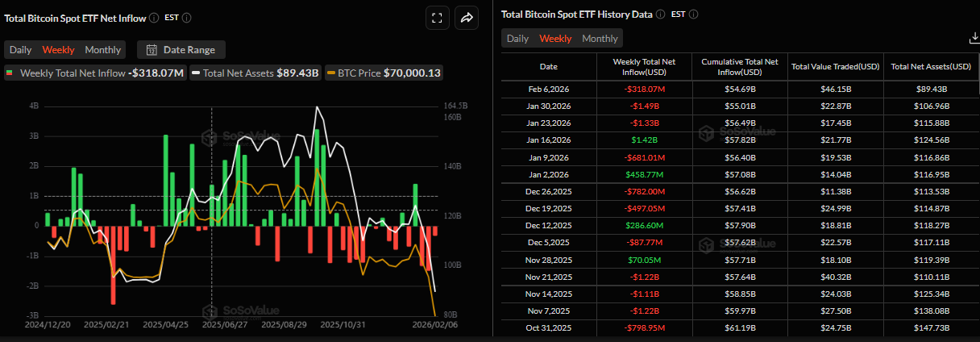This screenshot has width=980, height=342.
Task: Select Monthly tab in history data table
Action: (x=600, y=39)
